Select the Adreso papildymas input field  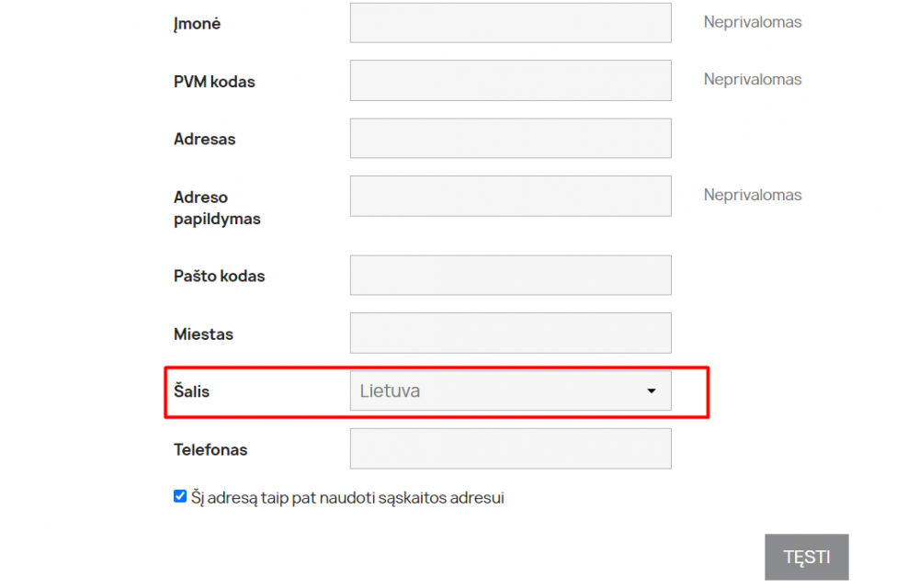point(510,196)
